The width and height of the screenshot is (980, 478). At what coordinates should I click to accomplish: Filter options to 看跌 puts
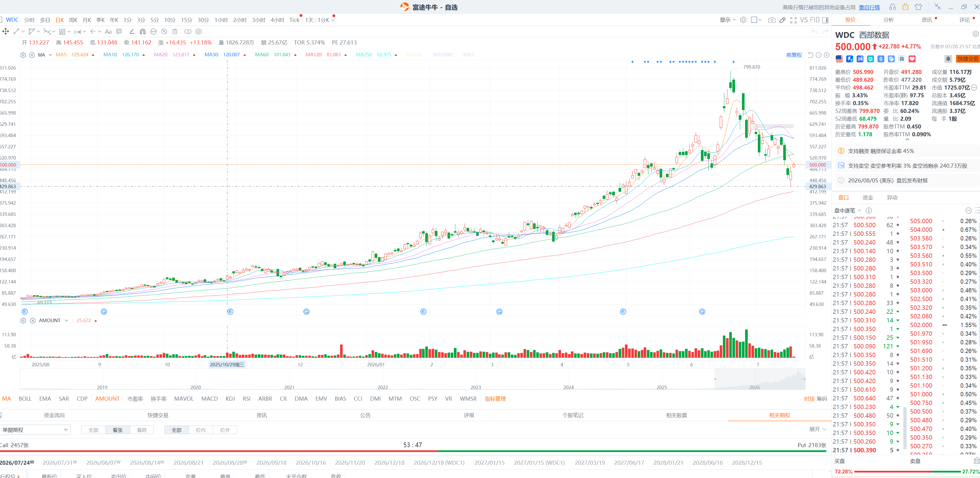(142, 430)
